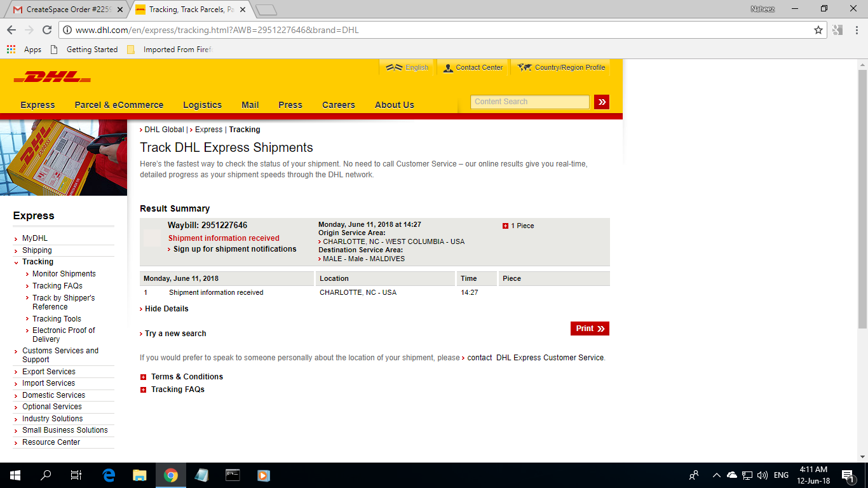Viewport: 868px width, 488px height.
Task: Collapse the Tracking sidebar section
Action: point(34,262)
